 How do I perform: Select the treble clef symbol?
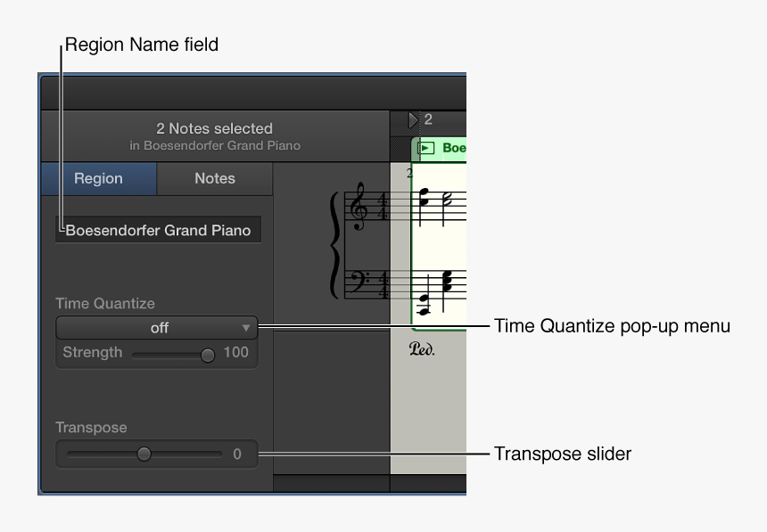coord(359,206)
